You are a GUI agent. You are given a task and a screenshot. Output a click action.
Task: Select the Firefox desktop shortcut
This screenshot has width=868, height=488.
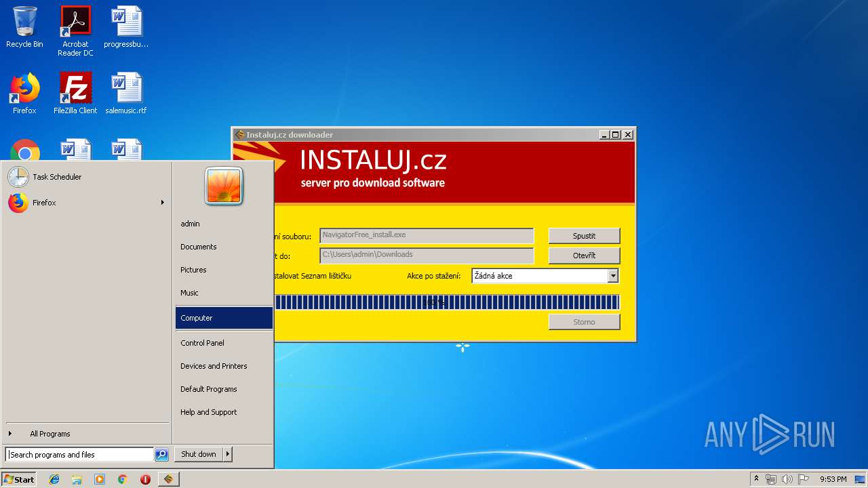coord(24,94)
